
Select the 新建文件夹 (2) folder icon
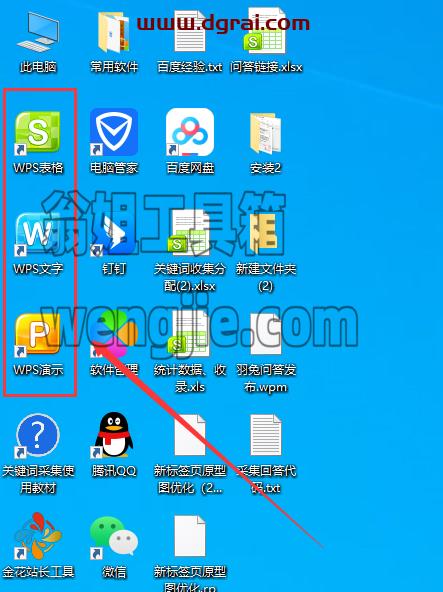265,233
